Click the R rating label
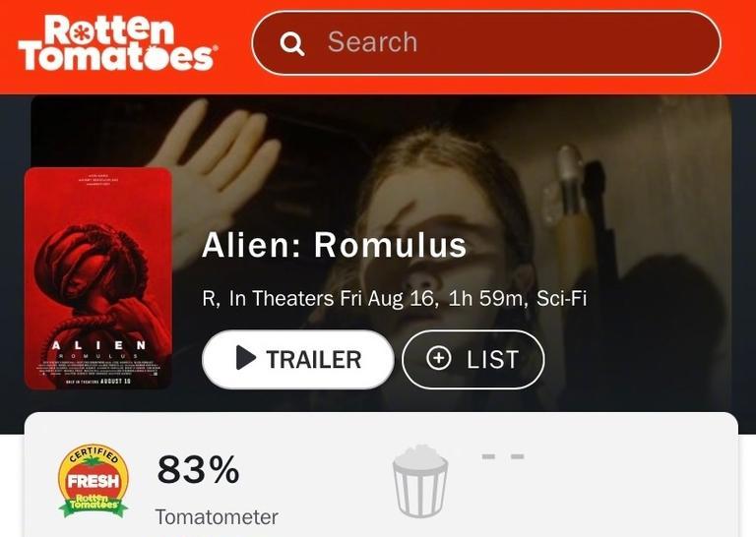Viewport: 756px width, 537px height. click(209, 299)
